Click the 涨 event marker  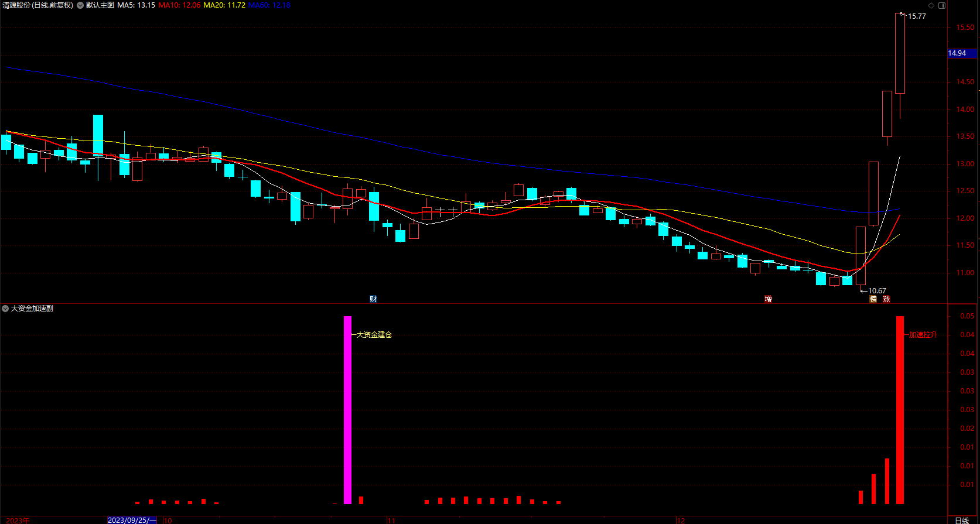(887, 299)
